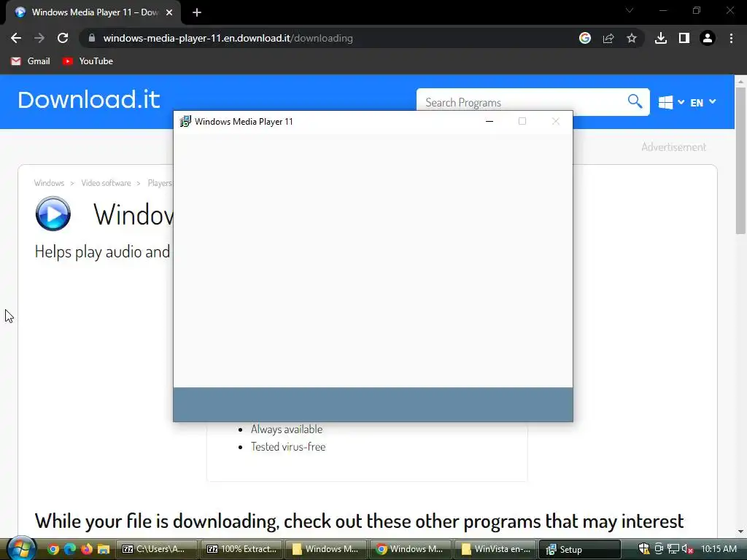747x560 pixels.
Task: Click the network tray icon
Action: (x=673, y=549)
